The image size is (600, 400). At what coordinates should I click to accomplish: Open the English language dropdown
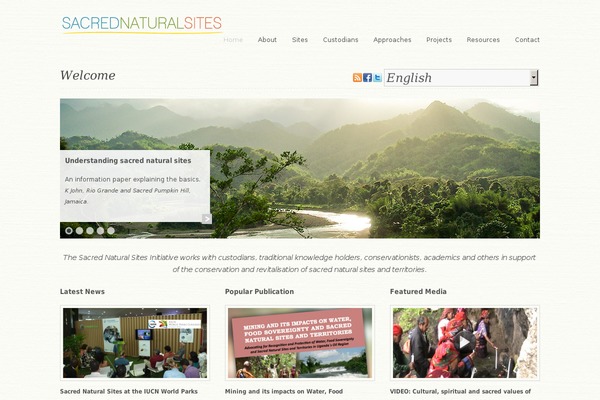(461, 78)
